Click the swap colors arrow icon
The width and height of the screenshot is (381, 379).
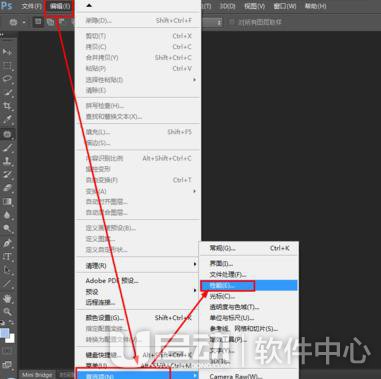click(x=11, y=323)
